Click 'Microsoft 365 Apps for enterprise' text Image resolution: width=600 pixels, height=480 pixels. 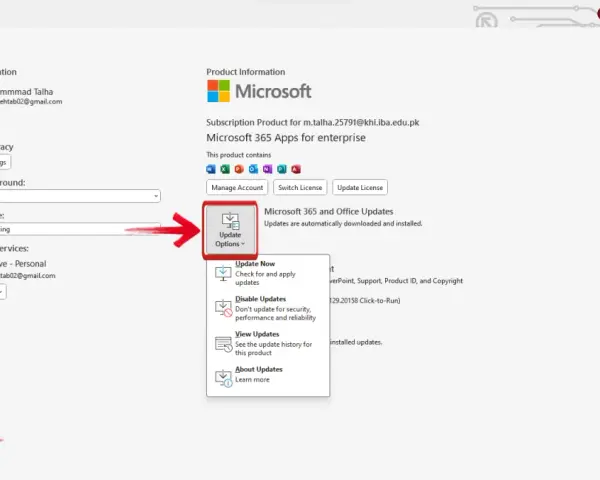click(x=286, y=138)
